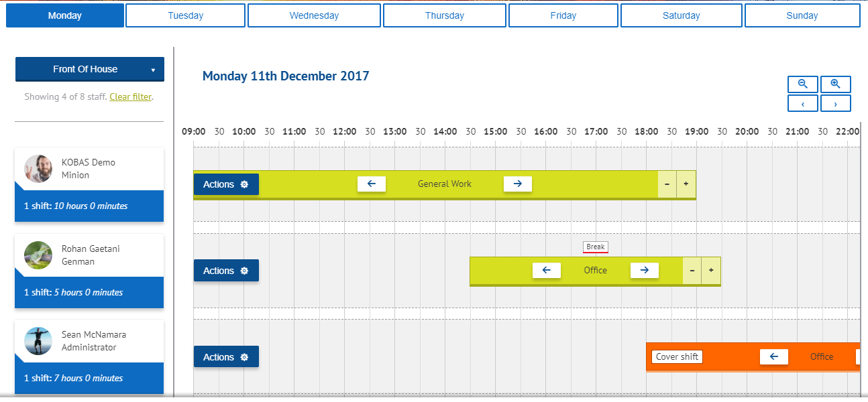
Task: Switch to the Tuesday tab
Action: (x=185, y=15)
